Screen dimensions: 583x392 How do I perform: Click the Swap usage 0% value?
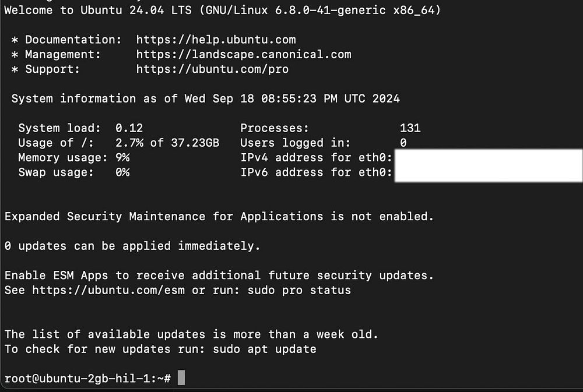point(122,172)
